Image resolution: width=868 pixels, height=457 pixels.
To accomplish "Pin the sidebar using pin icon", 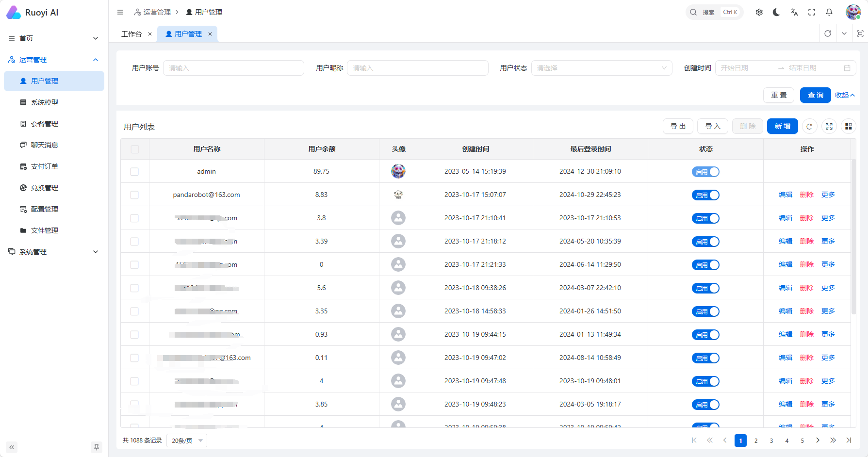I will (x=97, y=447).
